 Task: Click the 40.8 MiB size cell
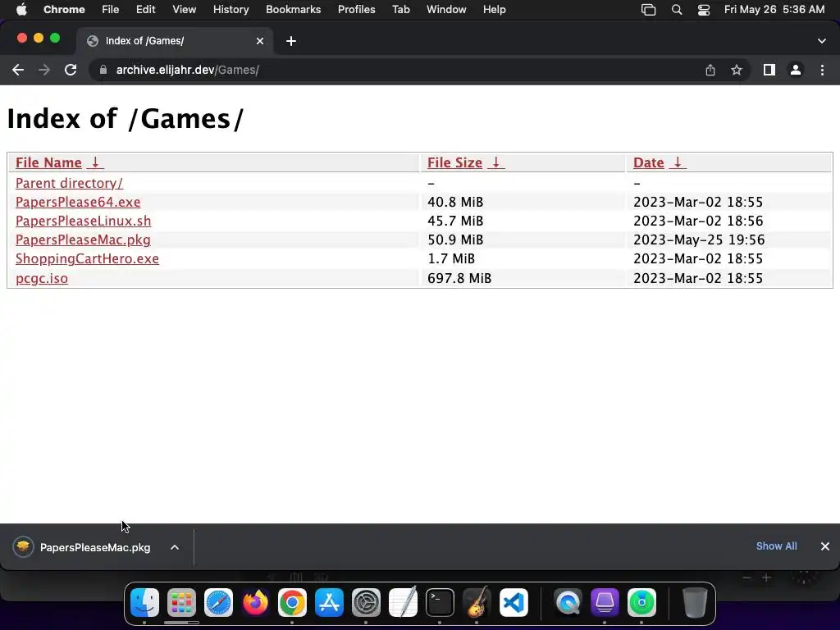click(455, 202)
